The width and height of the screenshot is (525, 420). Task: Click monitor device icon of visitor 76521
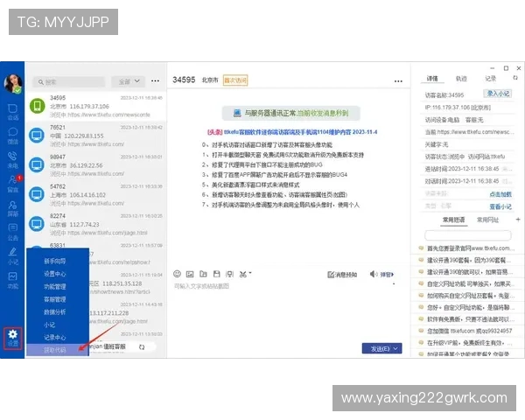37,136
